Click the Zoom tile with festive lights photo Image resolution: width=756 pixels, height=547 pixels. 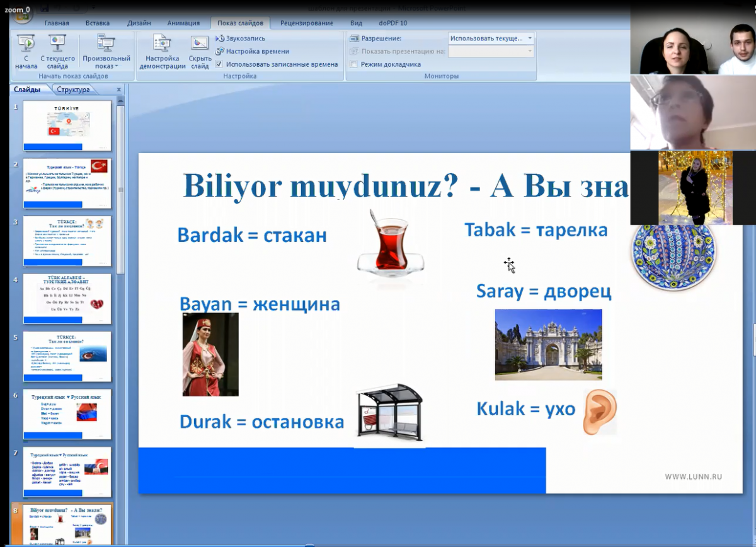693,188
